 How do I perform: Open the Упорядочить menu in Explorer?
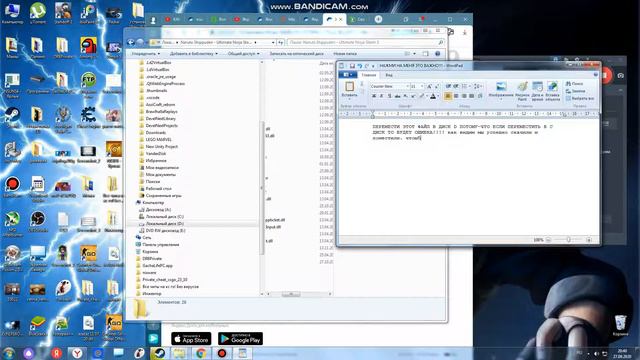pos(146,53)
